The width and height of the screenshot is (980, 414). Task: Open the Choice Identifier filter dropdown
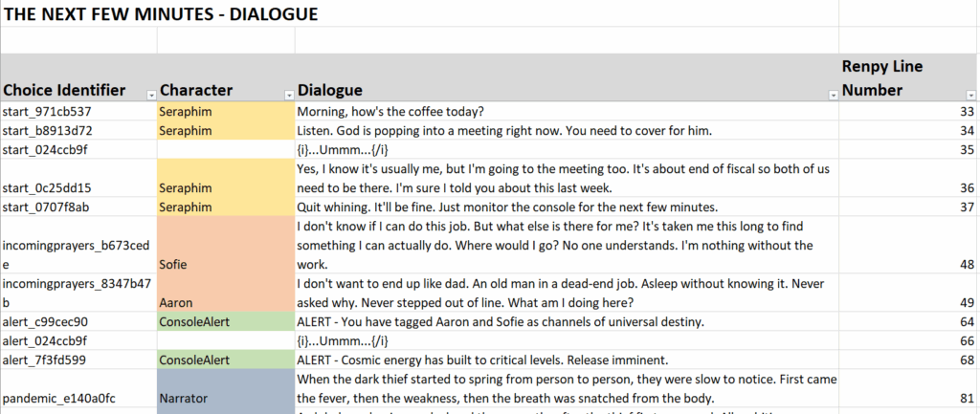click(x=148, y=94)
